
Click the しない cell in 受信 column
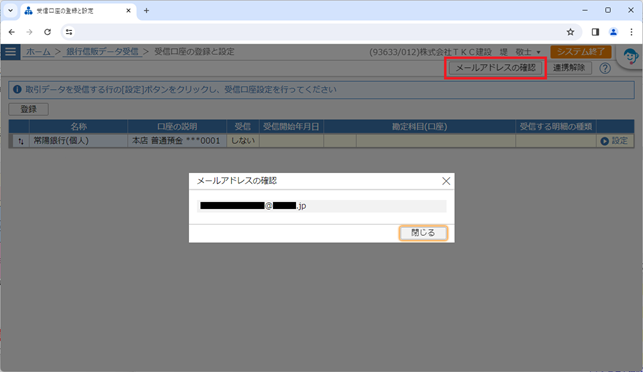point(243,141)
